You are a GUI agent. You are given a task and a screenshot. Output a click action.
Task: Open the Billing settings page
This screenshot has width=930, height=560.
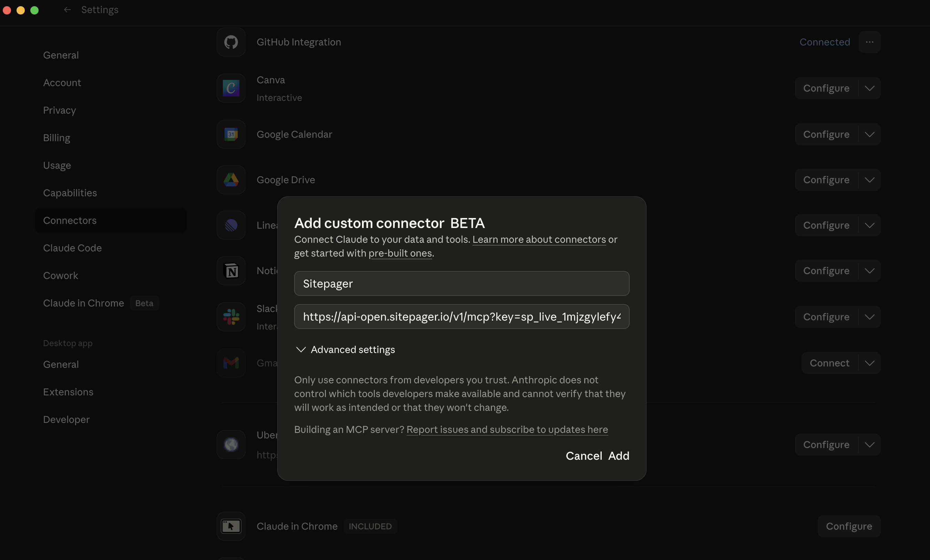(110, 138)
